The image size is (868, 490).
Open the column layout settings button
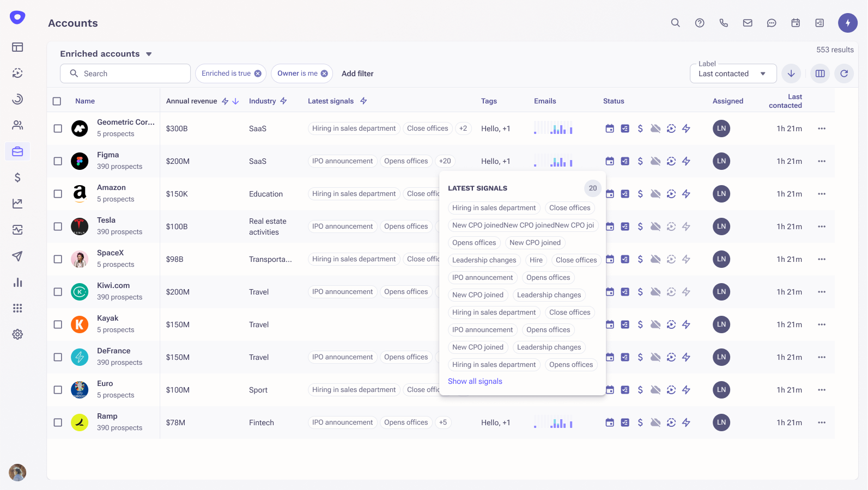pyautogui.click(x=820, y=73)
